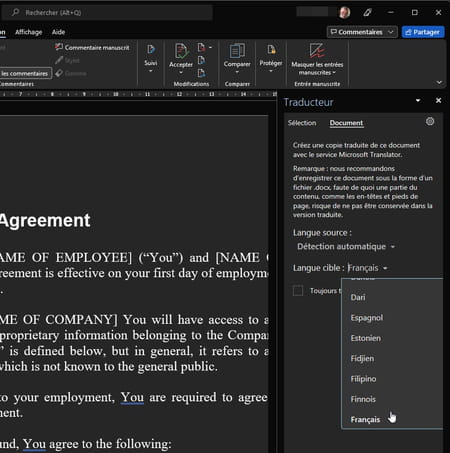Open Traducteur settings gear

(x=430, y=121)
